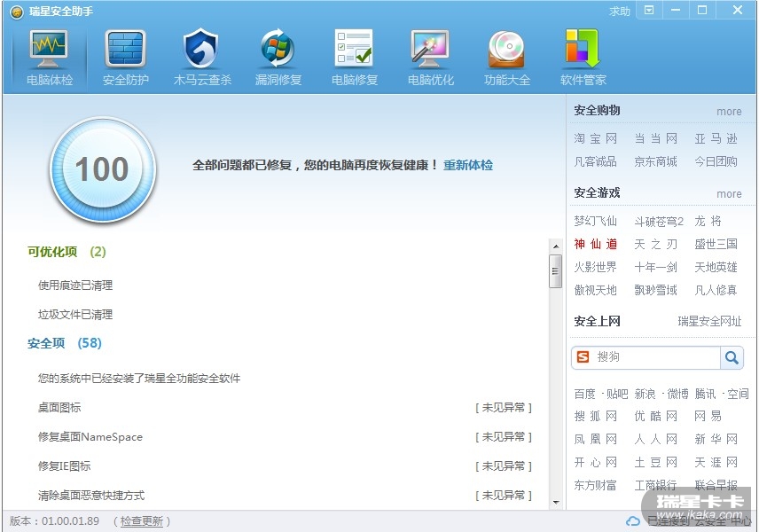Open more 安全游戏 links

pos(729,194)
